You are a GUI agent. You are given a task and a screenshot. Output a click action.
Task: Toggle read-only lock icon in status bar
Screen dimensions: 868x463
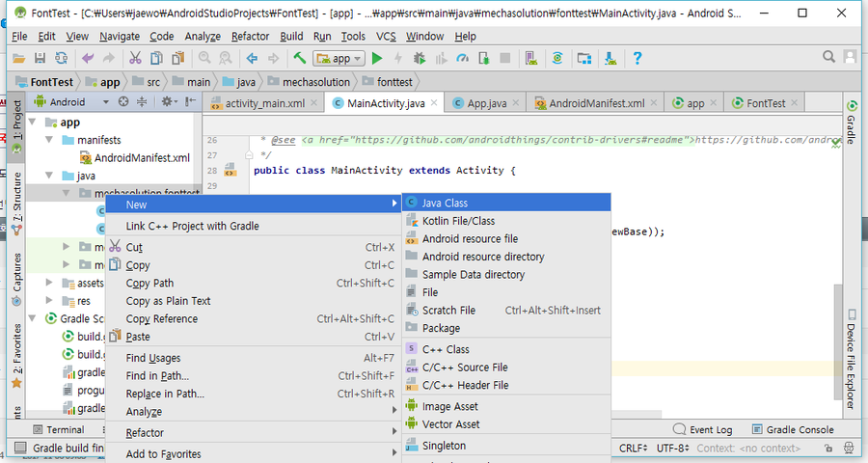828,448
